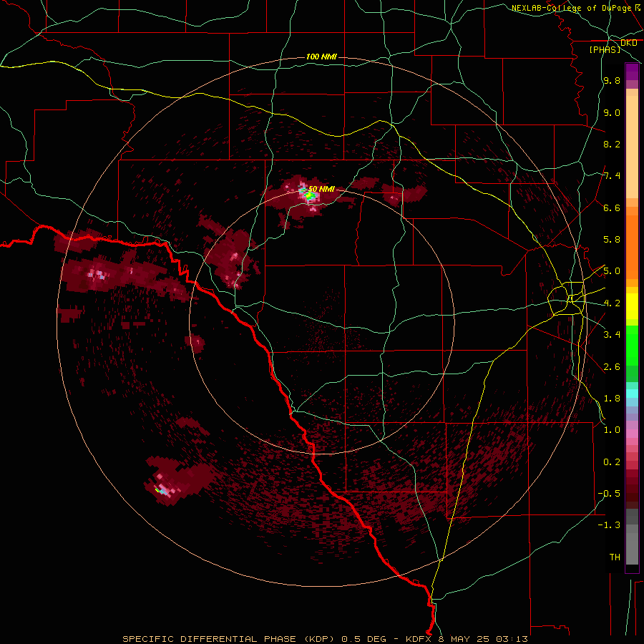Click the TH label on color scale

[615, 557]
